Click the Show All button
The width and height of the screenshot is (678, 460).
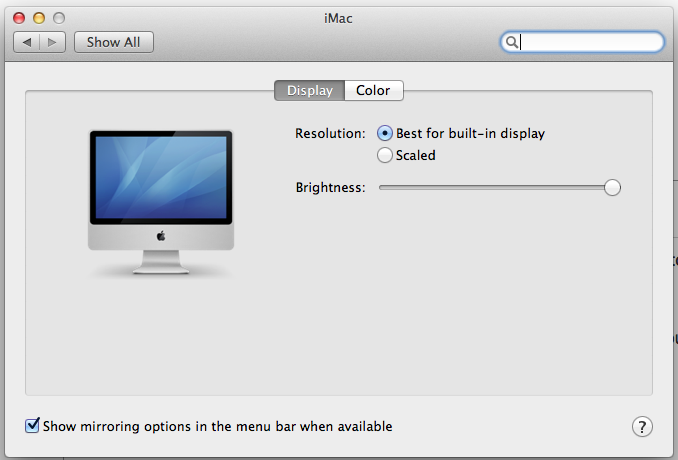(x=114, y=42)
